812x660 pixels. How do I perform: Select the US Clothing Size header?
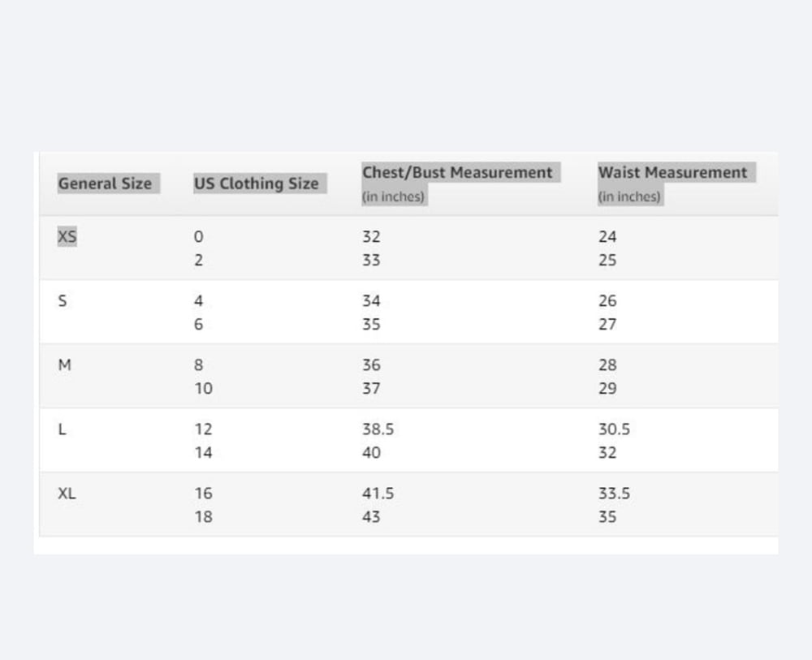coord(256,183)
